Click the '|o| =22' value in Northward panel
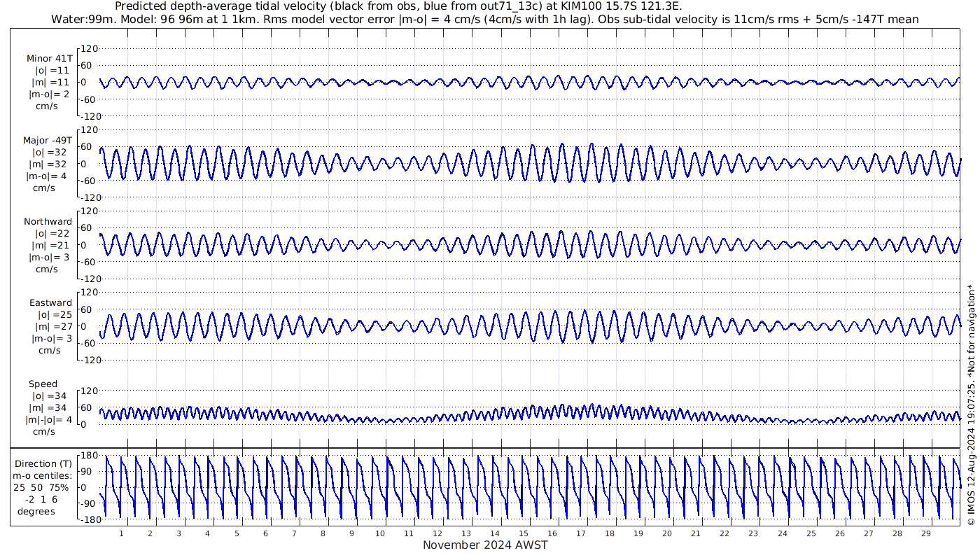This screenshot has width=980, height=560. tap(51, 233)
